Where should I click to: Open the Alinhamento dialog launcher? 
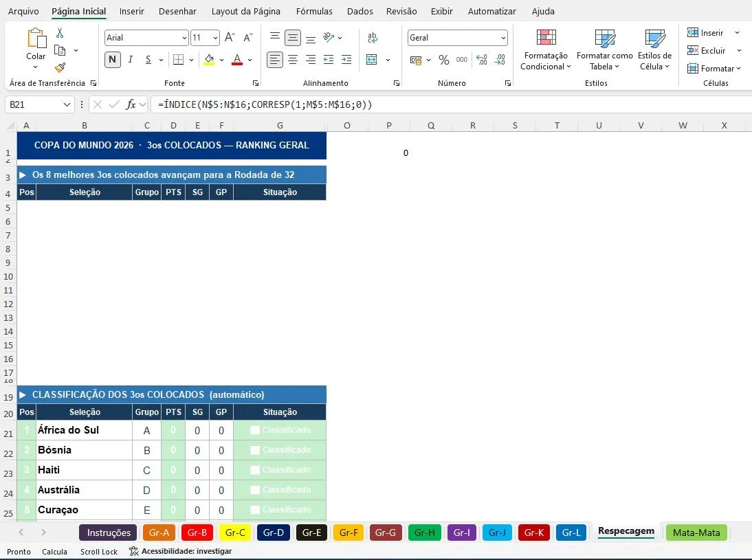(397, 83)
